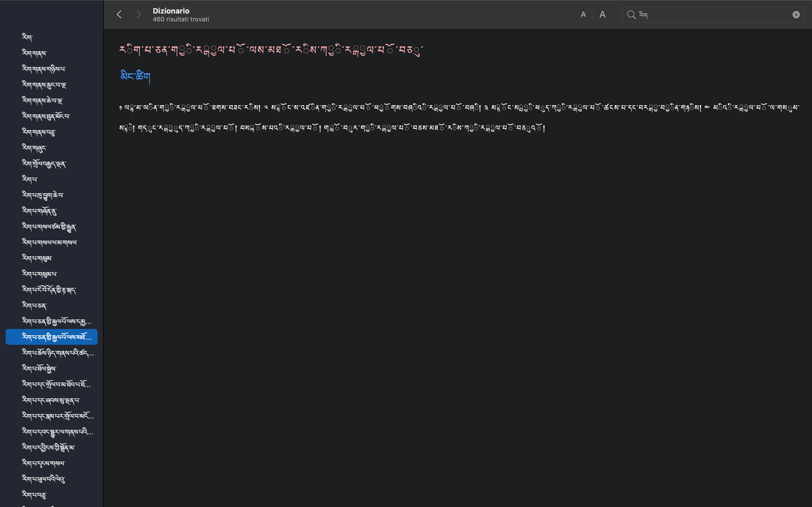Screen dimensions: 812x507
Task: Go back to the previous entry
Action: click(119, 14)
